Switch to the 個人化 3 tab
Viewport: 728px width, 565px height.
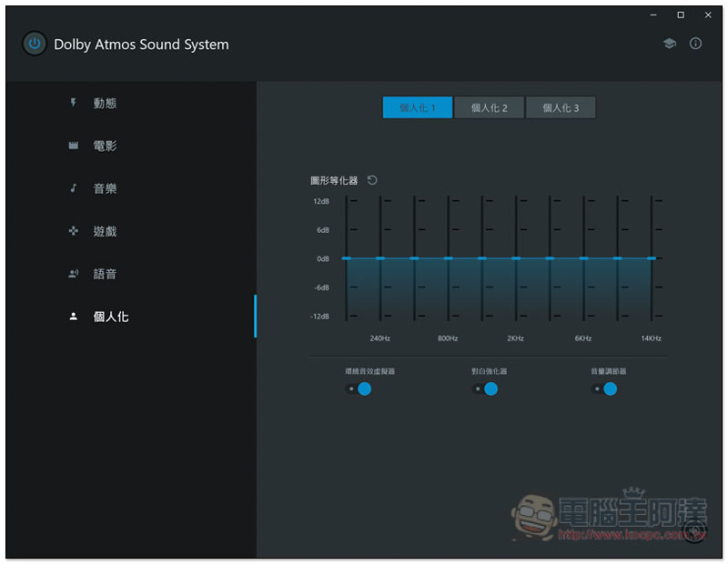[x=561, y=107]
